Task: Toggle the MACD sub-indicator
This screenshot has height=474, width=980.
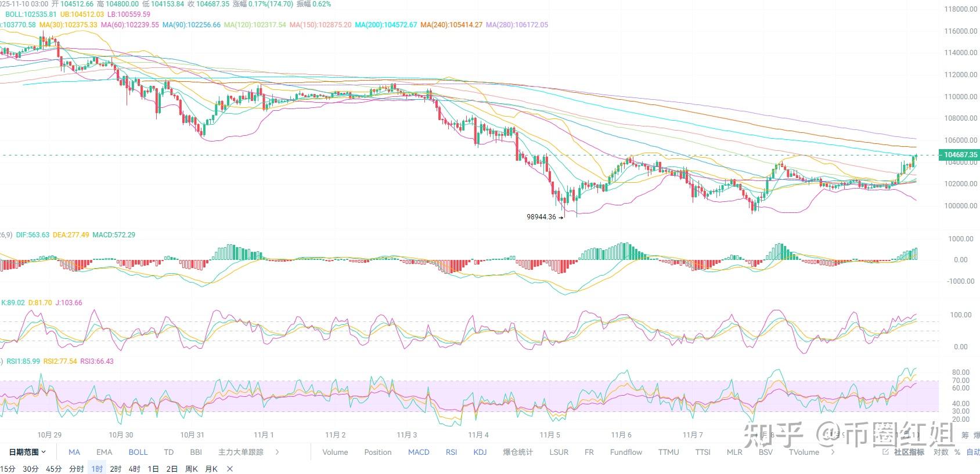Action: click(419, 452)
